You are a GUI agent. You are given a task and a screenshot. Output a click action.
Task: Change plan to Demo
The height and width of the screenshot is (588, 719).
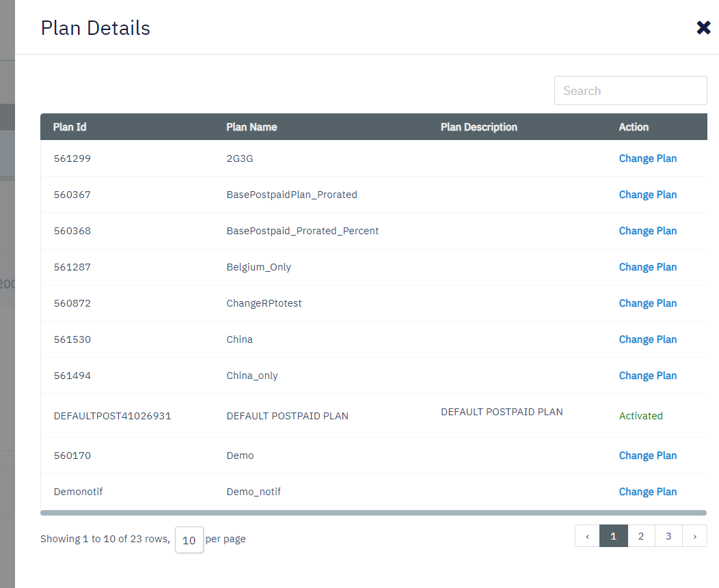tap(647, 456)
